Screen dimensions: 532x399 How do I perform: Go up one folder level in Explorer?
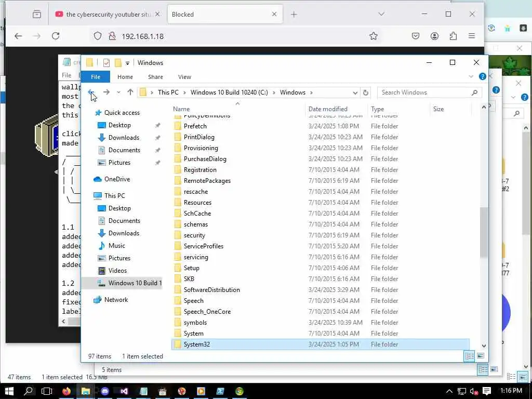click(x=130, y=92)
